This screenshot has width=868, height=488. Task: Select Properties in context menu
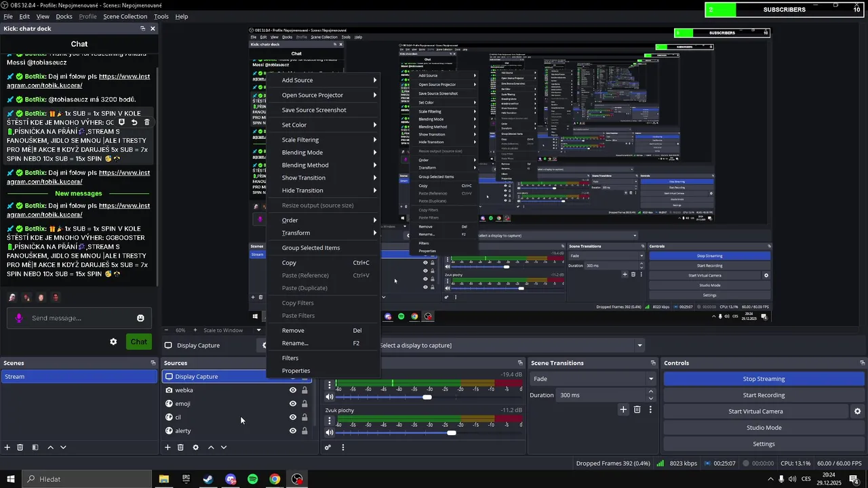[323, 371]
